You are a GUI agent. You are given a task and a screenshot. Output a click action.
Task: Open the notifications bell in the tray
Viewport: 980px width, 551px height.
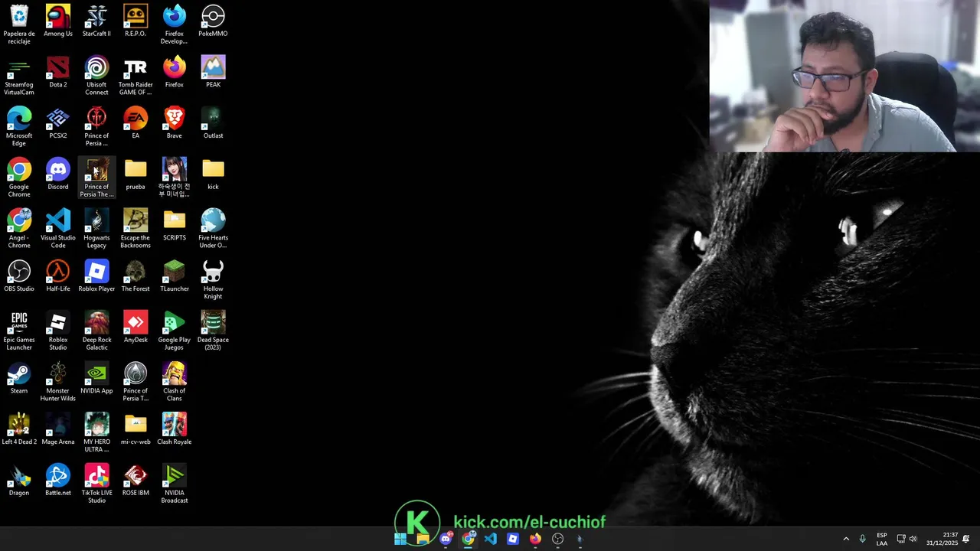pyautogui.click(x=966, y=539)
